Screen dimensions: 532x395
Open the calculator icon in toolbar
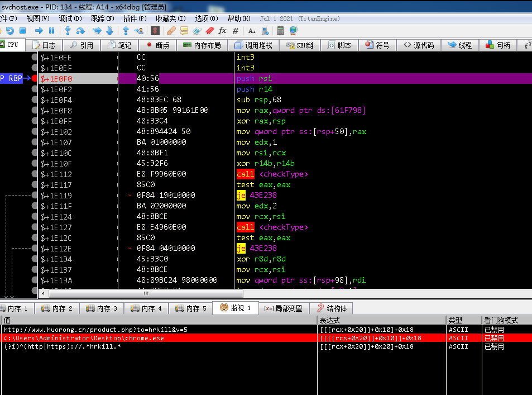[280, 31]
